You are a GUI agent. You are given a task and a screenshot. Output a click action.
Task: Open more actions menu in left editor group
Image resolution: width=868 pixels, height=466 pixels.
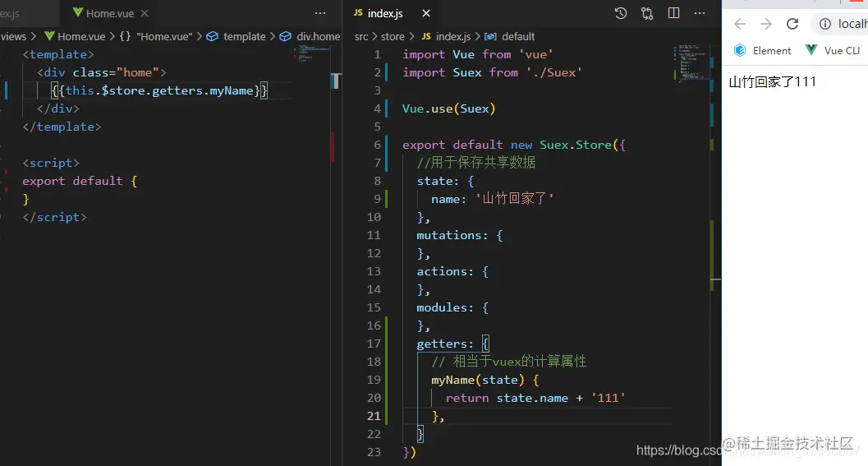pyautogui.click(x=320, y=13)
